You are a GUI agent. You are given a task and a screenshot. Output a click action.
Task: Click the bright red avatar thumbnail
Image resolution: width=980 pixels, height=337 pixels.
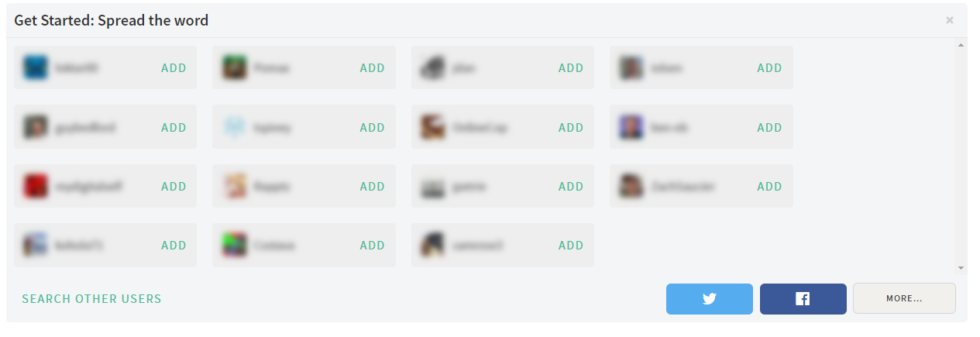[x=36, y=186]
